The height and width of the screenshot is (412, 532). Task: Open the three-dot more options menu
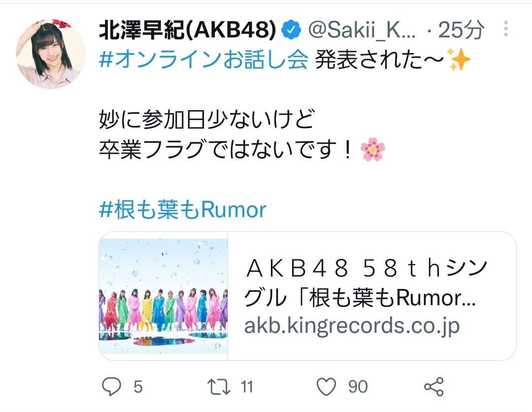click(505, 29)
